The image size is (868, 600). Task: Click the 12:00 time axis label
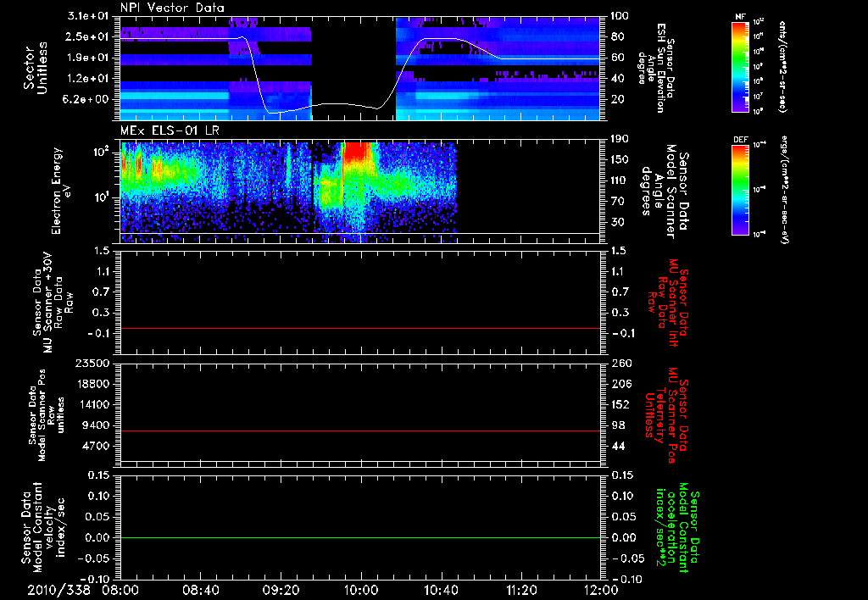point(601,590)
